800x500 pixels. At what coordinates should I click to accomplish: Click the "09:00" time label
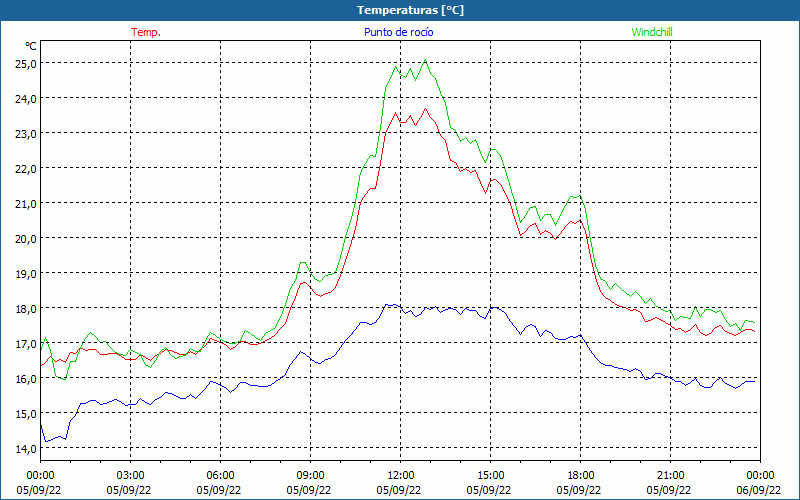[310, 476]
